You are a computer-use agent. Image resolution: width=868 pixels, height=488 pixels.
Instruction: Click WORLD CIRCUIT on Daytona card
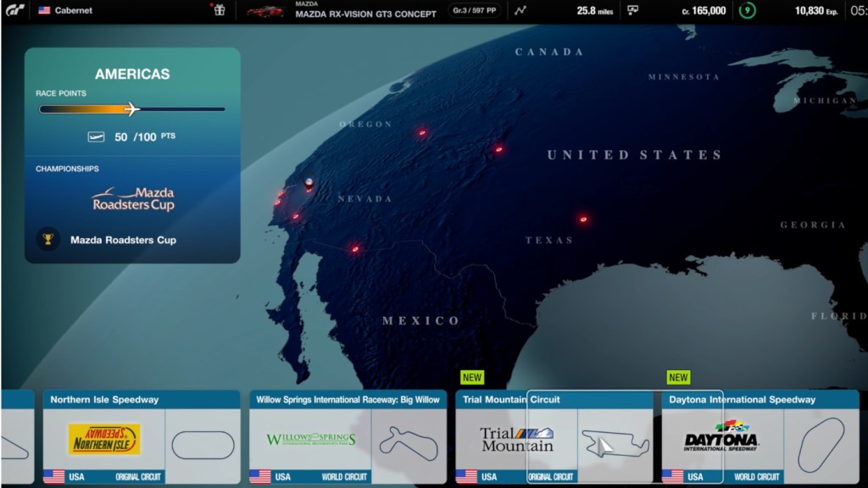(x=757, y=477)
